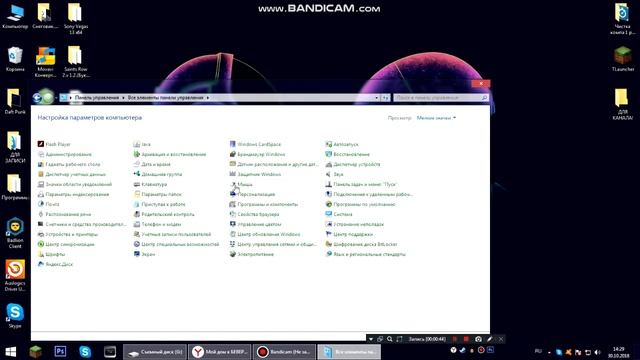Open Шифрование диска BitLocker
Image resolution: width=640 pixels, height=360 pixels.
point(361,244)
